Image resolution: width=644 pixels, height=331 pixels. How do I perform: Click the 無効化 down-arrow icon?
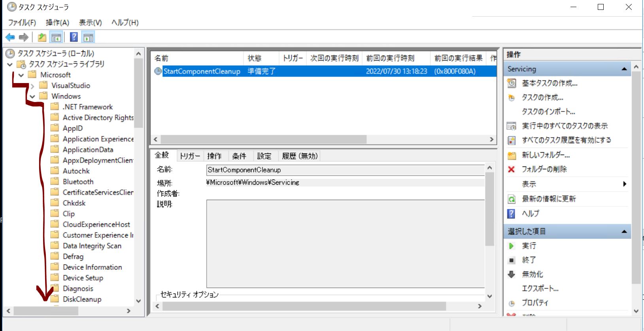511,274
